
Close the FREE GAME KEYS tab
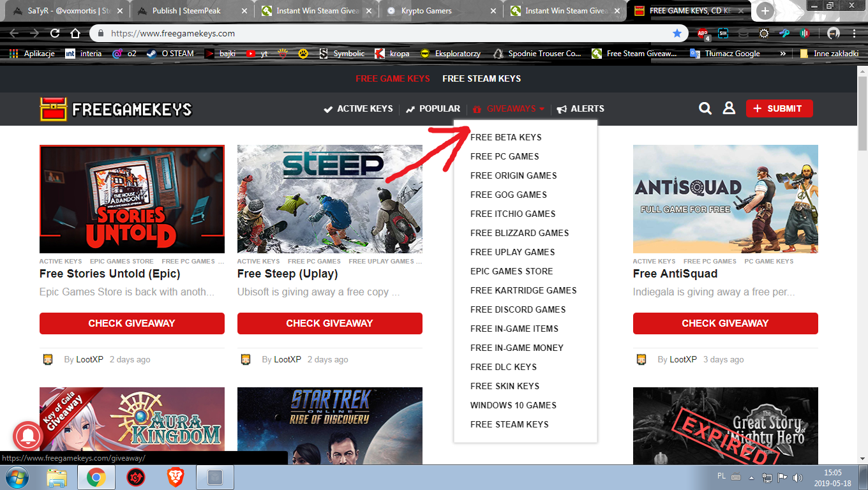[742, 11]
